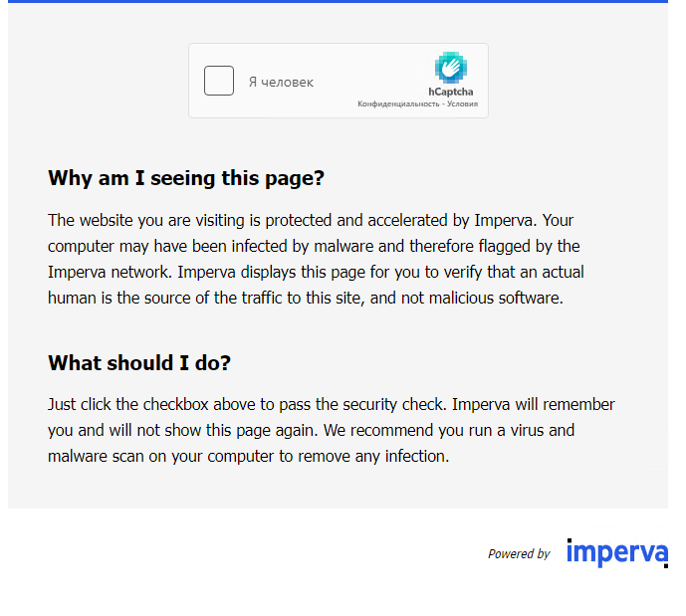Click the "Powered by" footer text
The height and width of the screenshot is (616, 686).
519,554
